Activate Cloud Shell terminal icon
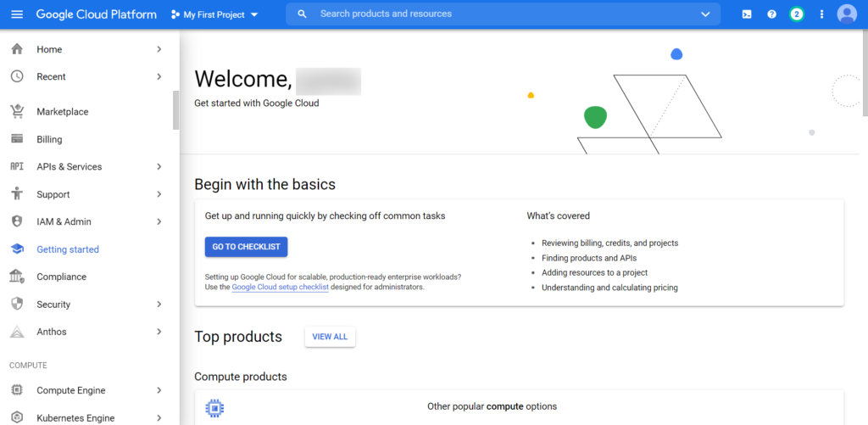This screenshot has width=868, height=425. tap(747, 14)
